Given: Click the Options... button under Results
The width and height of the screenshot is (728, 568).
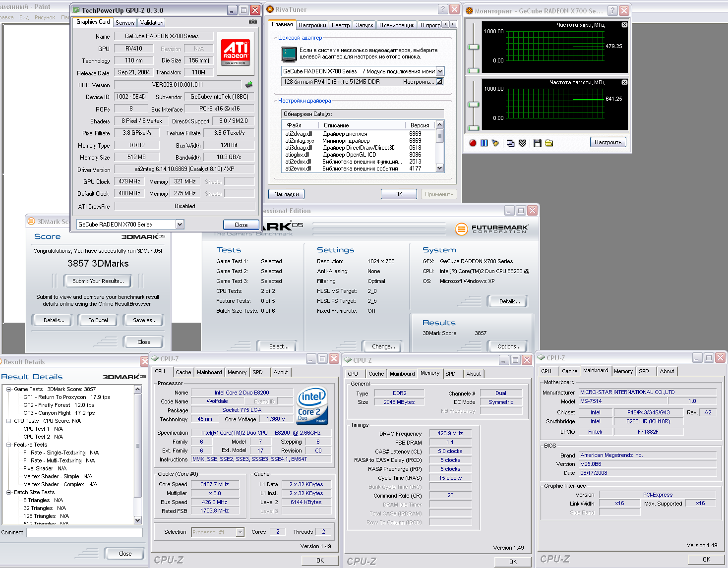Looking at the screenshot, I should (509, 346).
